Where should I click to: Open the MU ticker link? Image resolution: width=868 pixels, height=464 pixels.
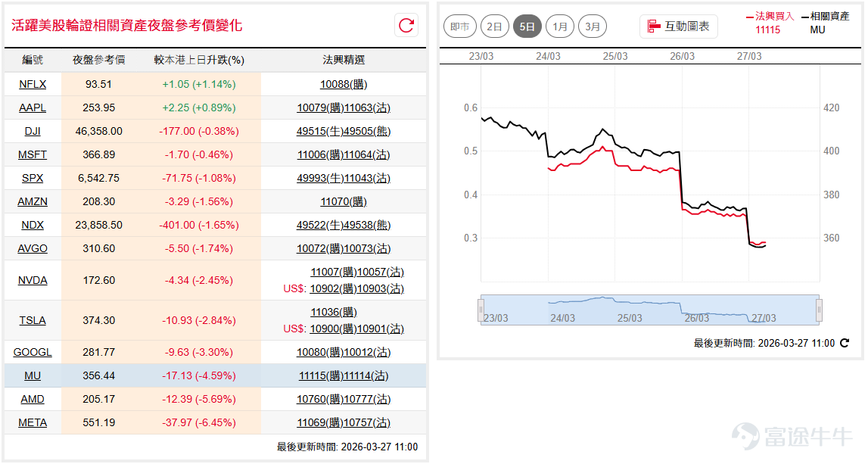[x=33, y=376]
